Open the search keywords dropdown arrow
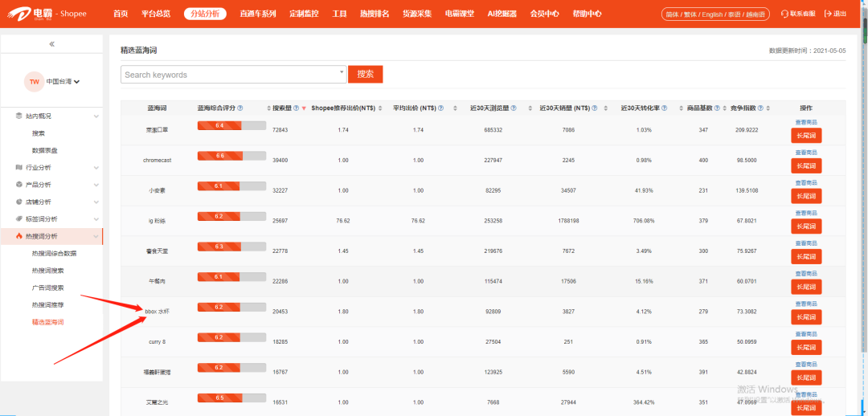This screenshot has width=868, height=416. point(341,74)
